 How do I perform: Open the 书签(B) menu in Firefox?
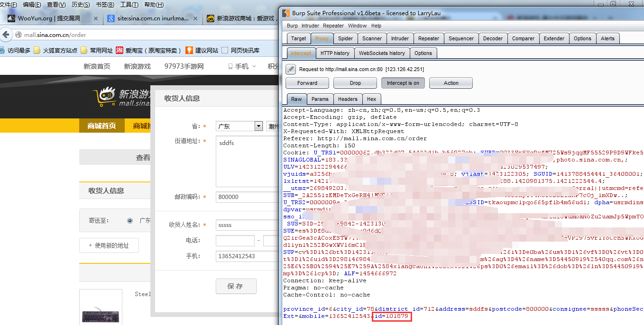(x=105, y=5)
